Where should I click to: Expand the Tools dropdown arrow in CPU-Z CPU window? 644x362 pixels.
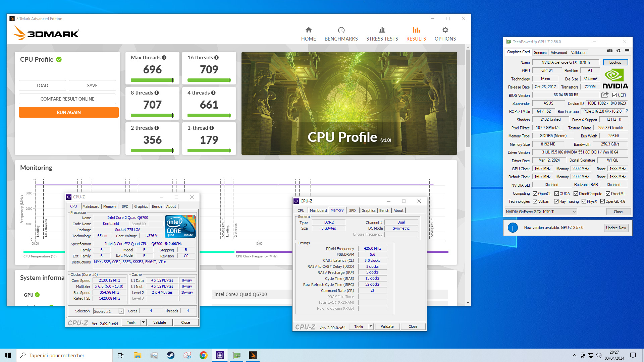coord(143,322)
